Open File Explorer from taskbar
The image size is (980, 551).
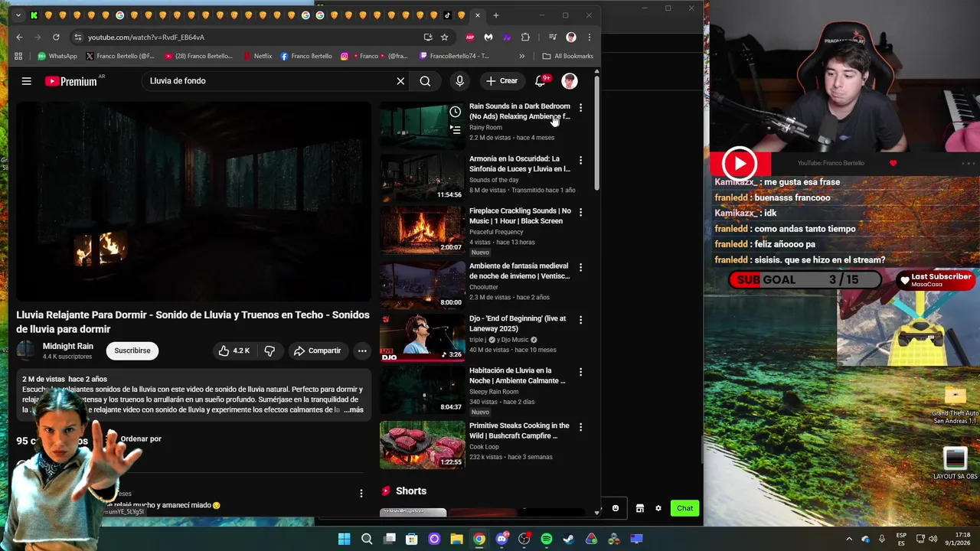pos(456,540)
